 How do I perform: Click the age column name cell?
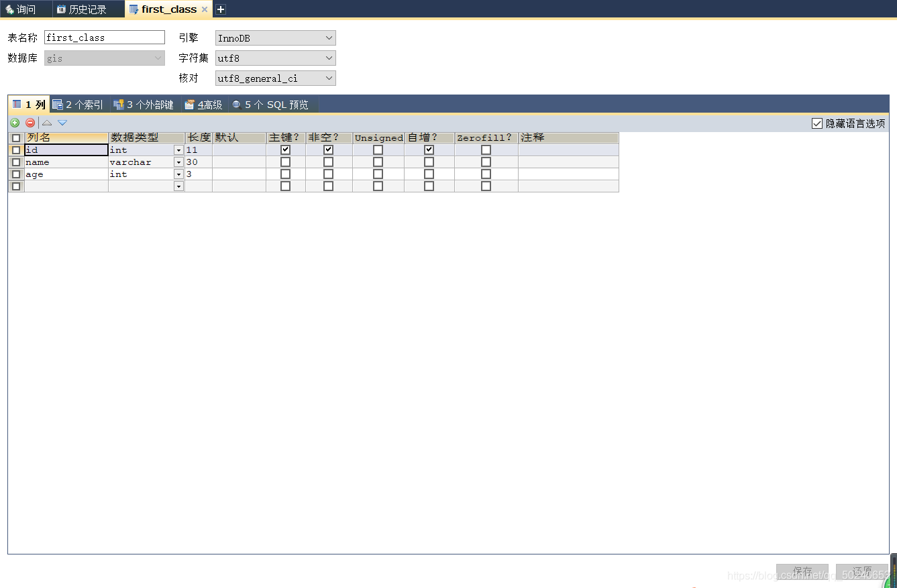tap(66, 174)
